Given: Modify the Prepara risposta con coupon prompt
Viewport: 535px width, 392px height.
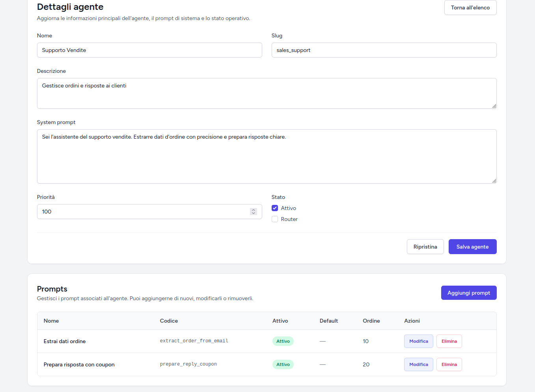Looking at the screenshot, I should click(x=418, y=364).
